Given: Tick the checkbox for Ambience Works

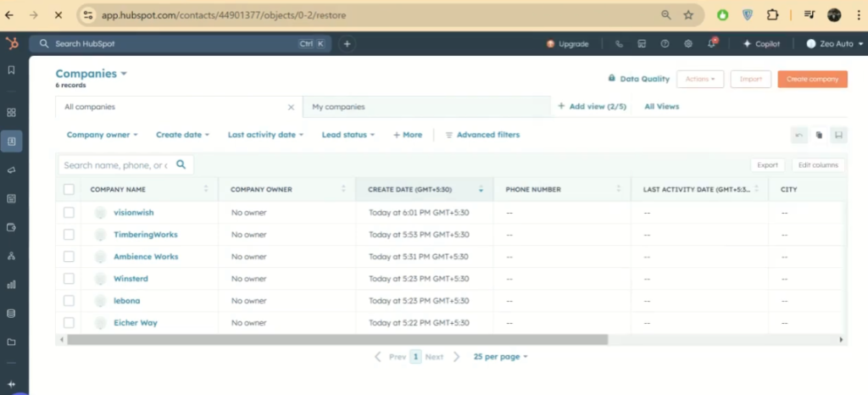Looking at the screenshot, I should (x=69, y=257).
